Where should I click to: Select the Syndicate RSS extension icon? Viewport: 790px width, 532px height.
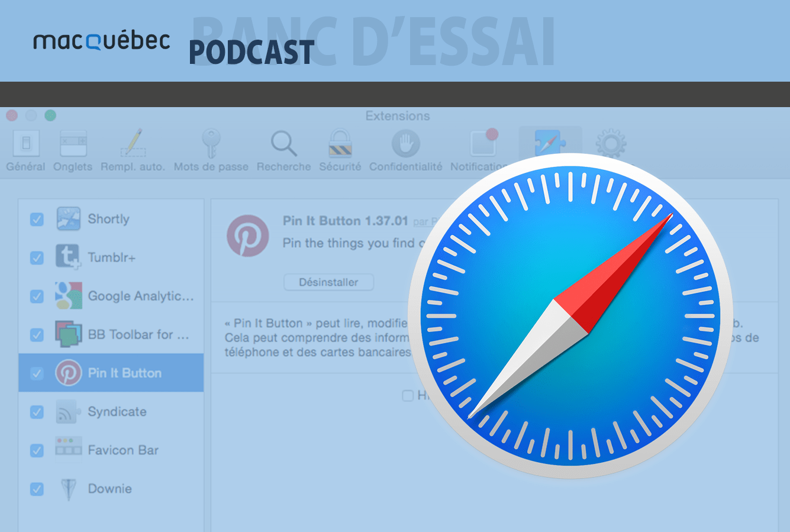(x=68, y=411)
